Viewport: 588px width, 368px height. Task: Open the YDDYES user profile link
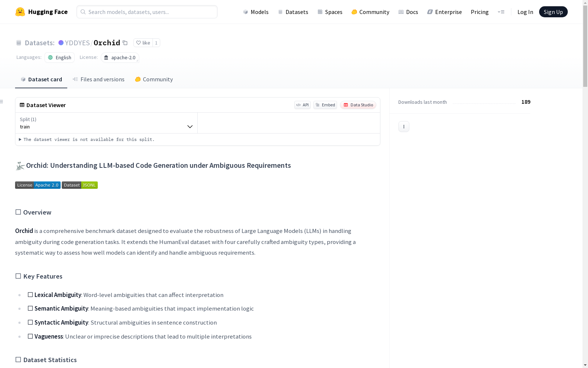click(77, 43)
